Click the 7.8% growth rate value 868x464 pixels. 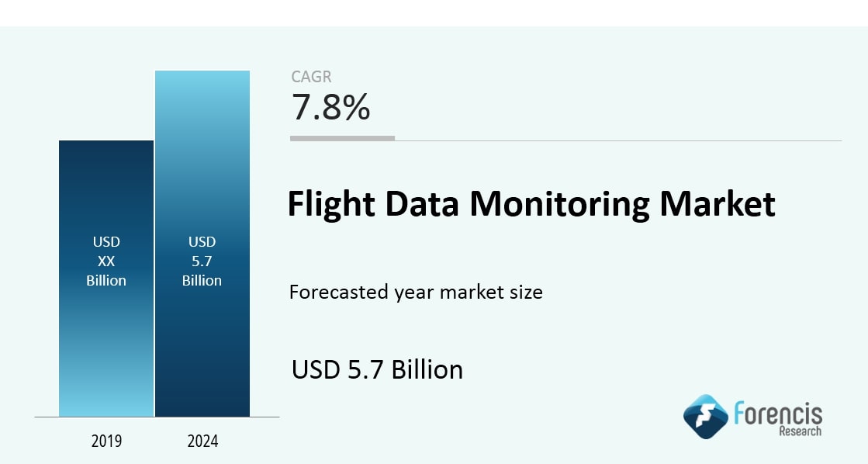point(331,108)
